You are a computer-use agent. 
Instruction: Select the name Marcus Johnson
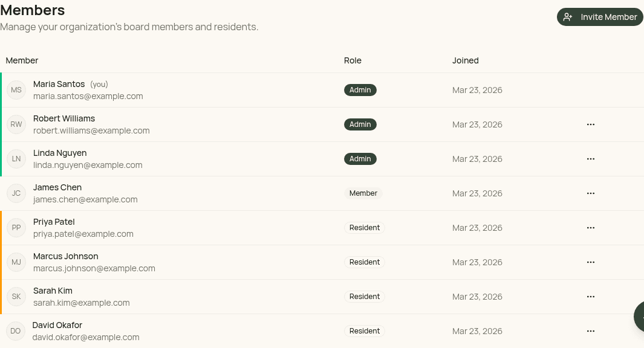point(66,257)
